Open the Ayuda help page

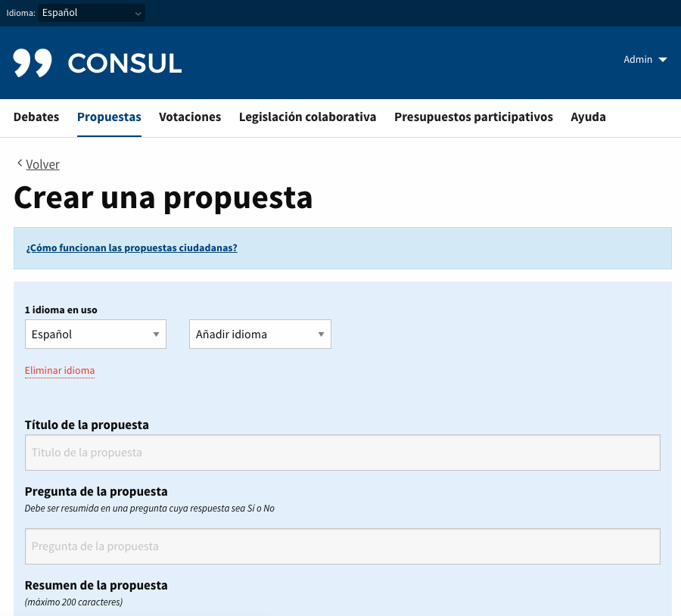click(x=588, y=117)
